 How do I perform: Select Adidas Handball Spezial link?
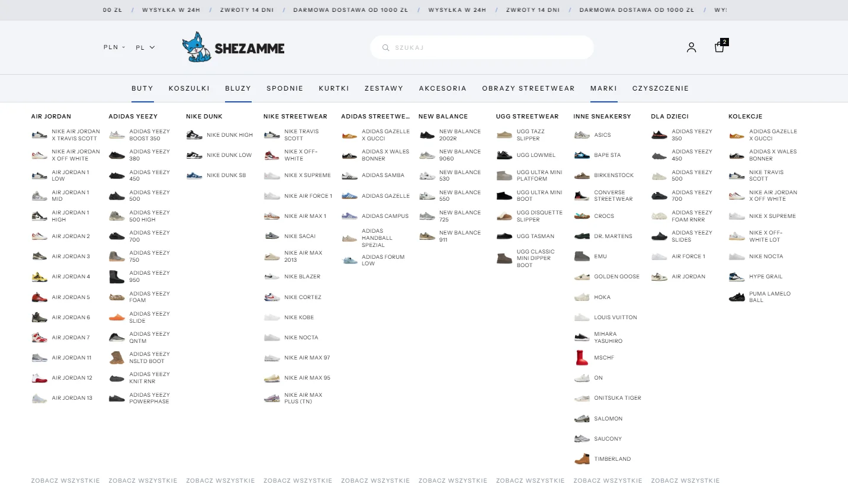coord(377,238)
